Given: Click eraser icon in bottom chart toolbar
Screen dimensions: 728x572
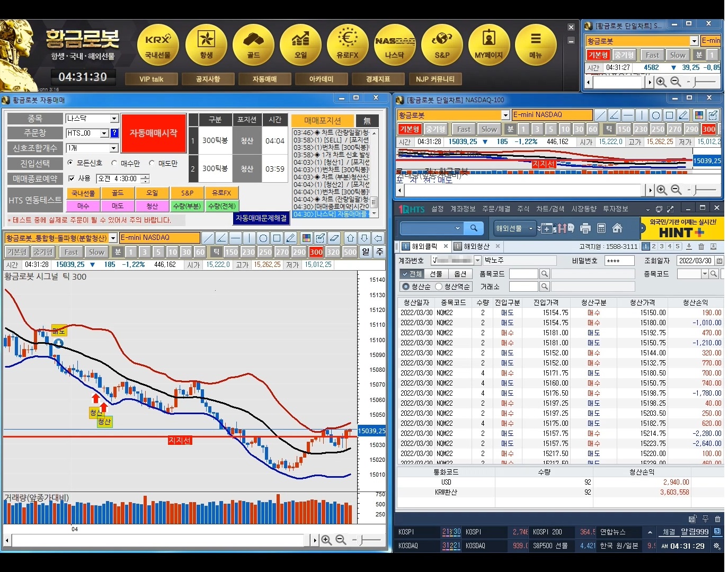Looking at the screenshot, I should tap(334, 238).
